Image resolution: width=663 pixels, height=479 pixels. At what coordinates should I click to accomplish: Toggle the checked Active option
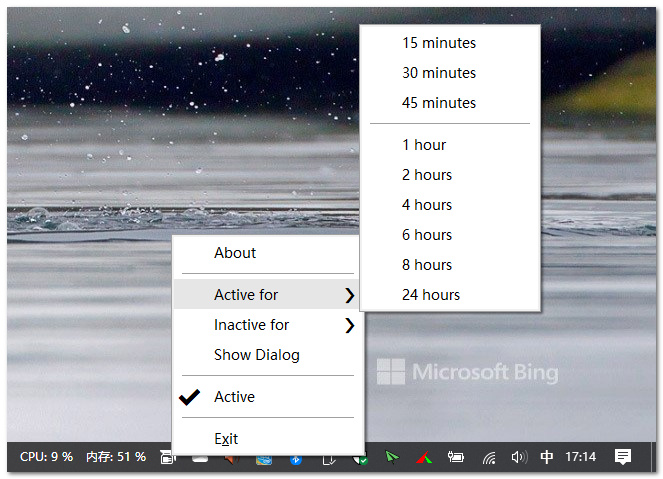[x=234, y=397]
